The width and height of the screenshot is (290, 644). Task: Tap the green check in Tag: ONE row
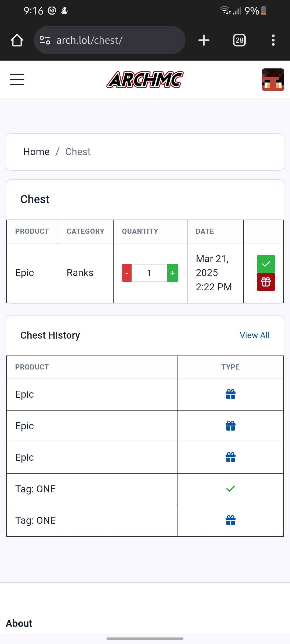click(231, 489)
